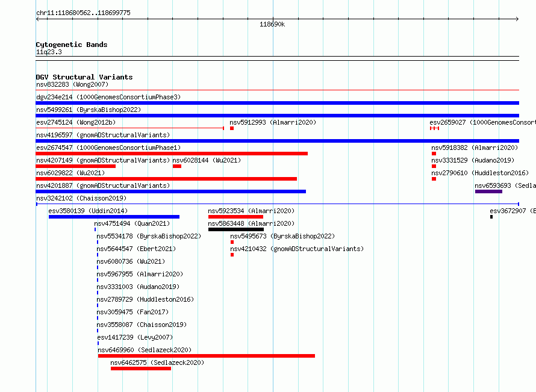Open the nsv5534178 (ByrskaBishop2022) label
The image size is (536, 392).
[x=149, y=236]
